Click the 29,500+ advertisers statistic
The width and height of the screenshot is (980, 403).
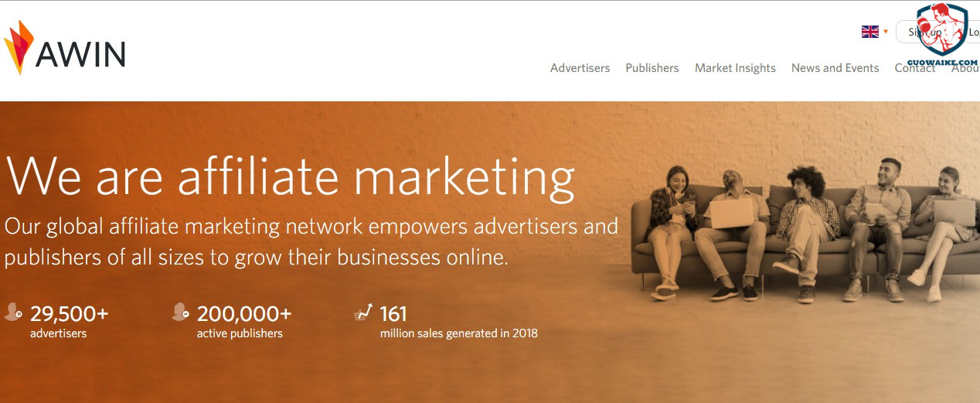click(x=69, y=322)
